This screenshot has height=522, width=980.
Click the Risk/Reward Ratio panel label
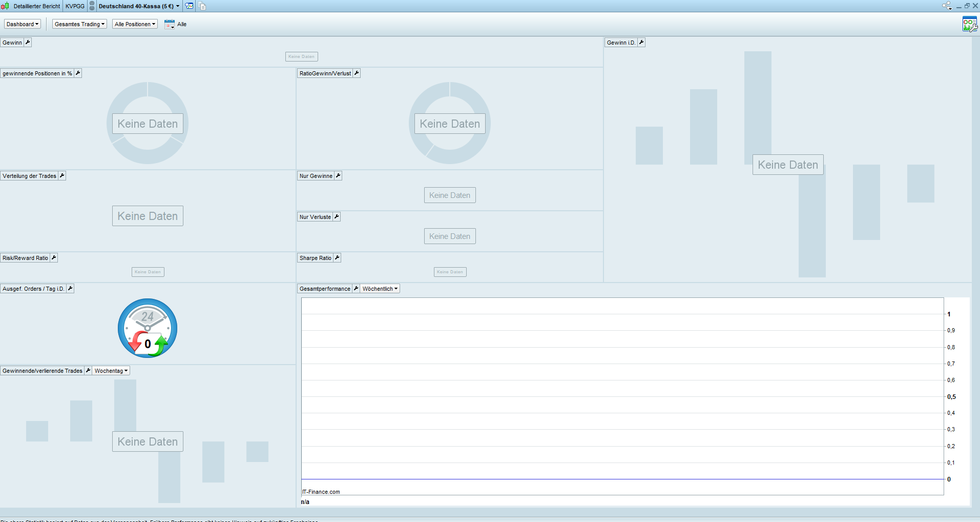click(25, 258)
